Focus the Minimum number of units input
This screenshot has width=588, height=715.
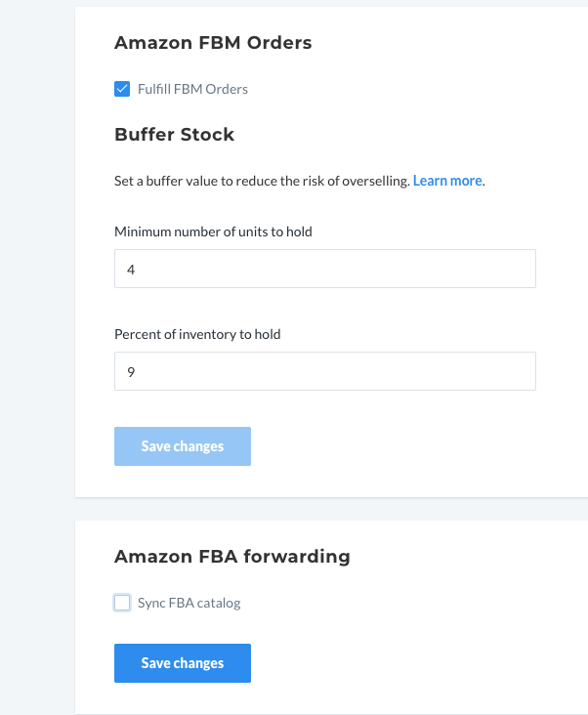coord(324,269)
